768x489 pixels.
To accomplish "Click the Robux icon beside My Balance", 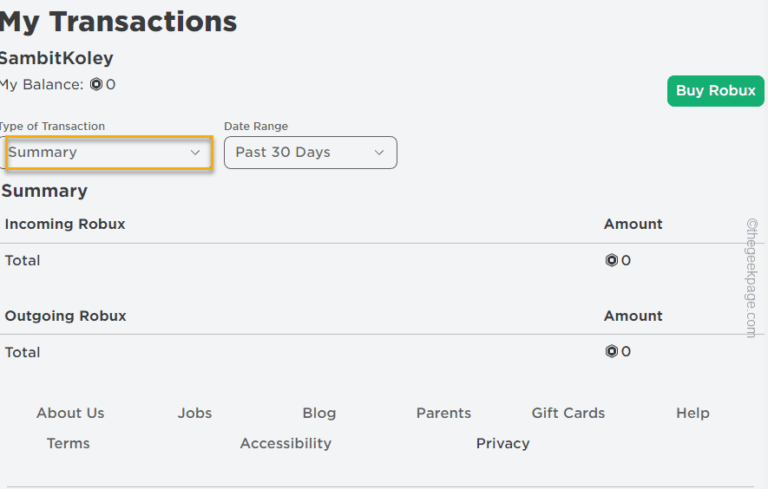I will click(96, 85).
